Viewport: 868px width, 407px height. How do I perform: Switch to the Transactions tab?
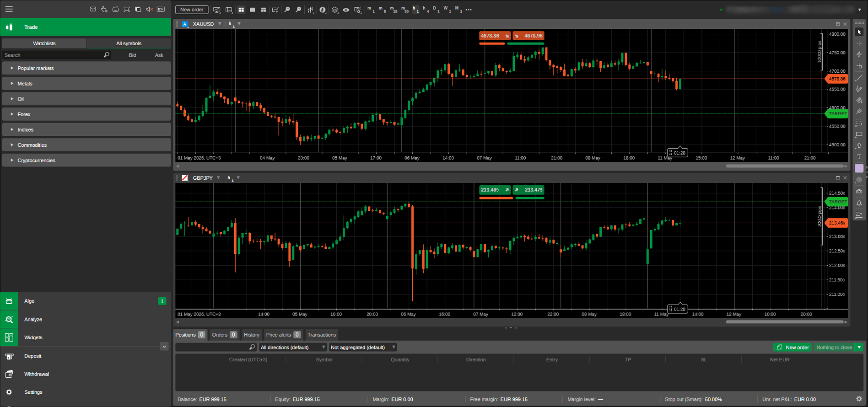[x=322, y=335]
